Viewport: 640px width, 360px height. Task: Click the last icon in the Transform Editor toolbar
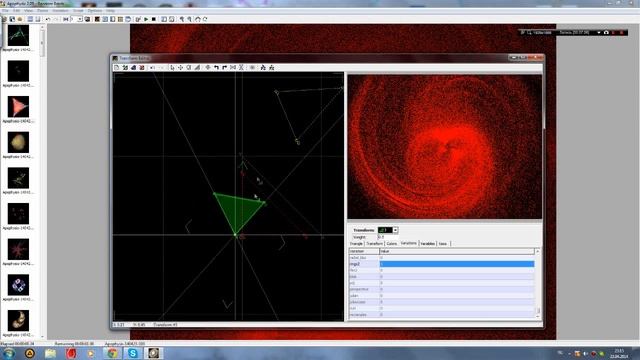click(271, 67)
